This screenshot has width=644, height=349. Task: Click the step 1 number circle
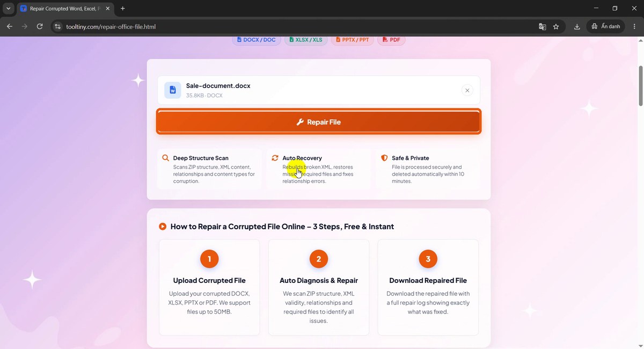coord(209,259)
